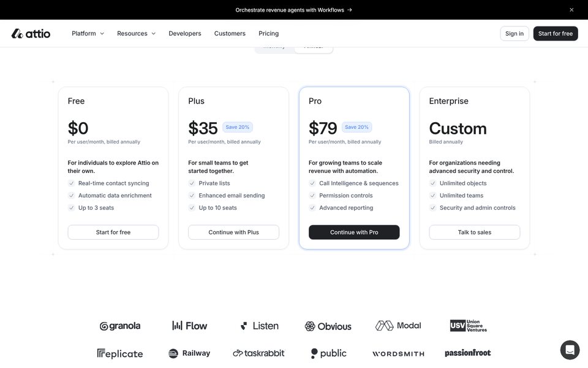Viewport: 588px width, 368px height.
Task: Click the check icon beside Enhanced email sending
Action: 192,195
